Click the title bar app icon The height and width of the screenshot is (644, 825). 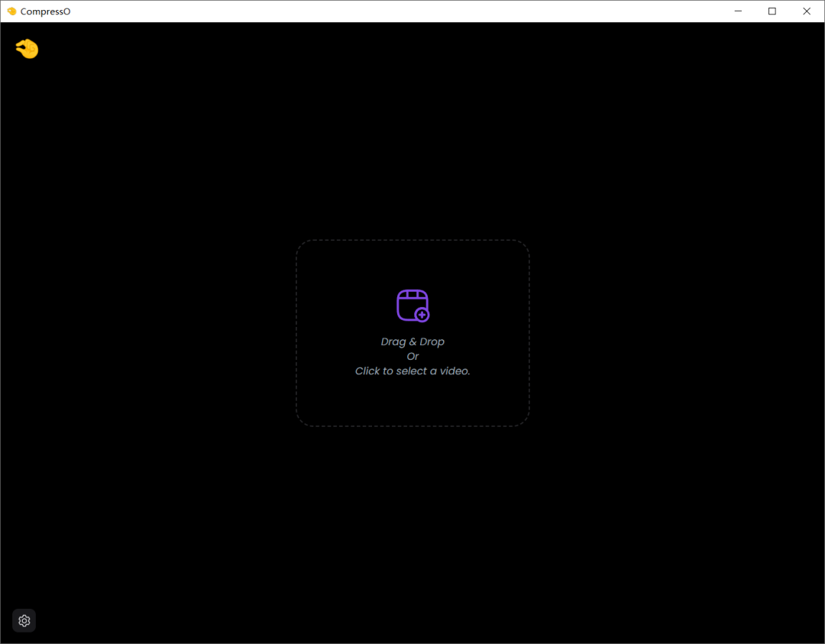[11, 11]
